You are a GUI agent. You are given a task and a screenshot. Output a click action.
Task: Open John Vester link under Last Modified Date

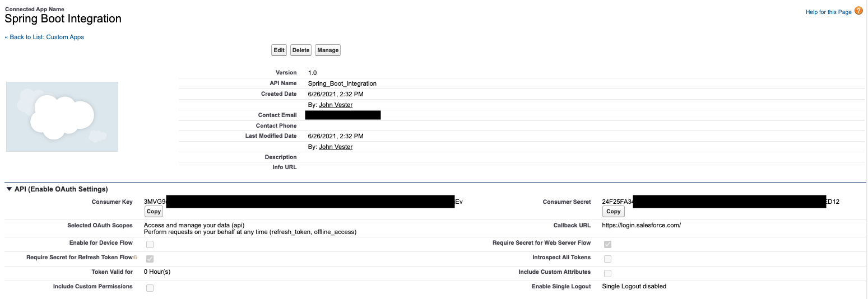click(336, 147)
